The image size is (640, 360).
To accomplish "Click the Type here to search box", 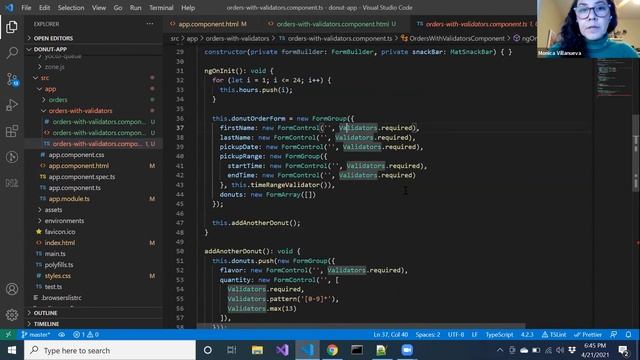I will (x=110, y=350).
